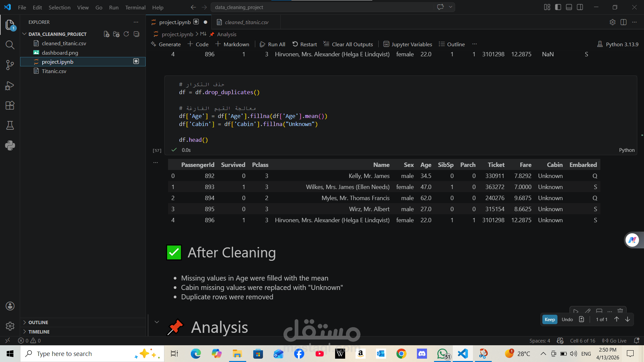644x362 pixels.
Task: Open the Python sidebar view
Action: (x=10, y=145)
